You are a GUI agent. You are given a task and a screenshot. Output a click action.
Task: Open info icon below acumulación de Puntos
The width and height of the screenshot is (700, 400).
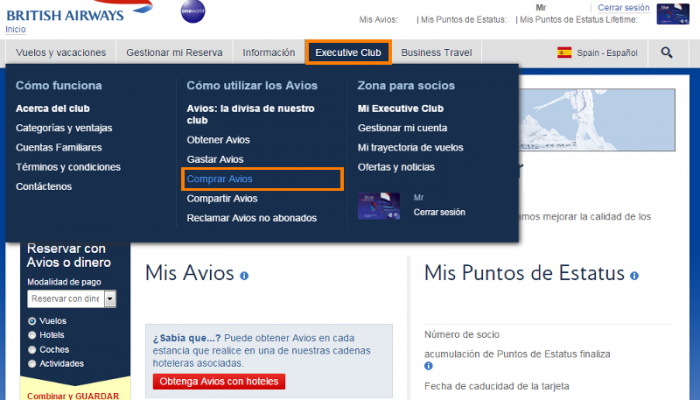tap(429, 366)
